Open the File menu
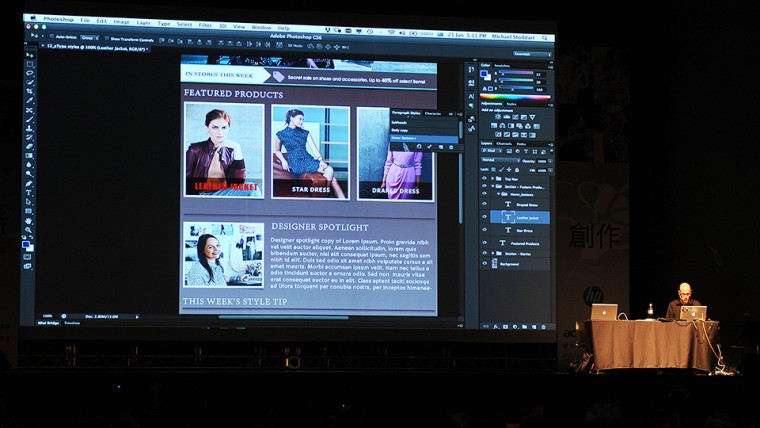 (85, 20)
